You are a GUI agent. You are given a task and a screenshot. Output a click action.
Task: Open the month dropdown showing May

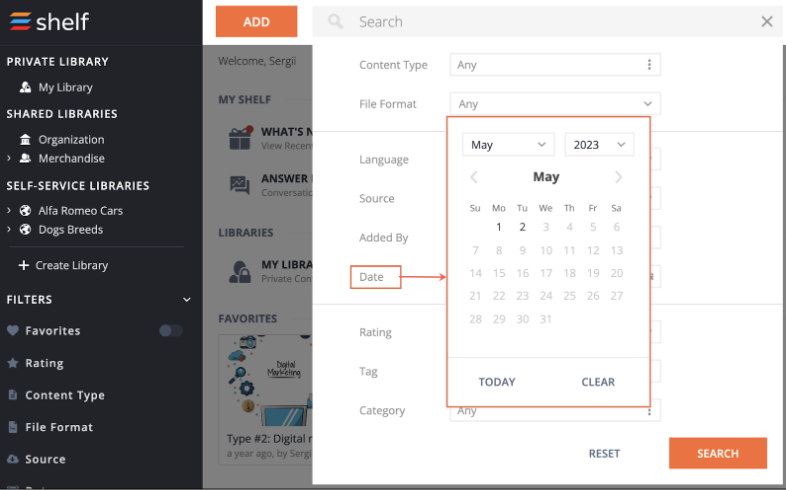pos(508,145)
